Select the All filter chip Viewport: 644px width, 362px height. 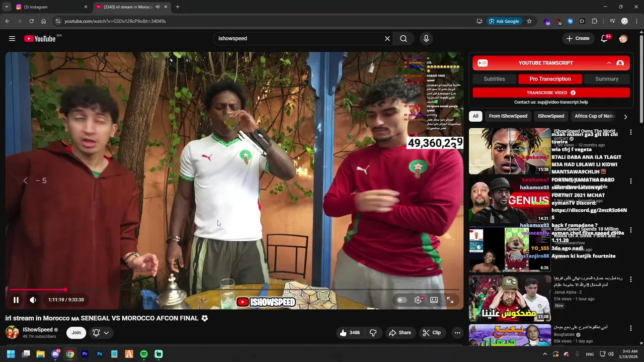(475, 116)
